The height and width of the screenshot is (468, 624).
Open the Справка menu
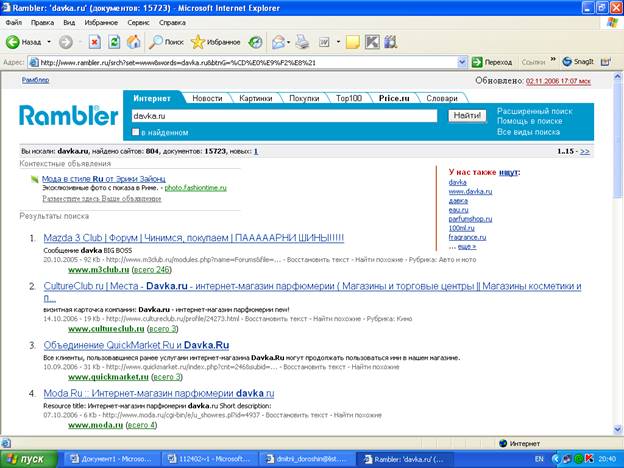click(x=172, y=23)
